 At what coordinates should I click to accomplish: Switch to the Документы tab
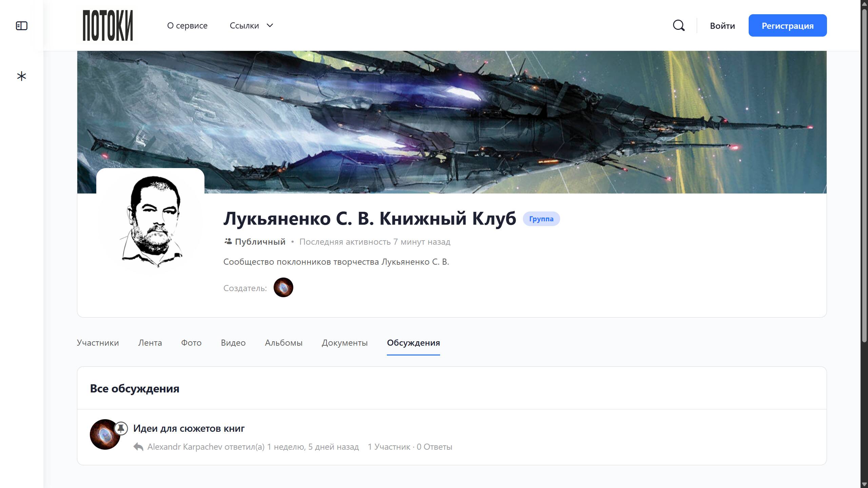click(344, 343)
